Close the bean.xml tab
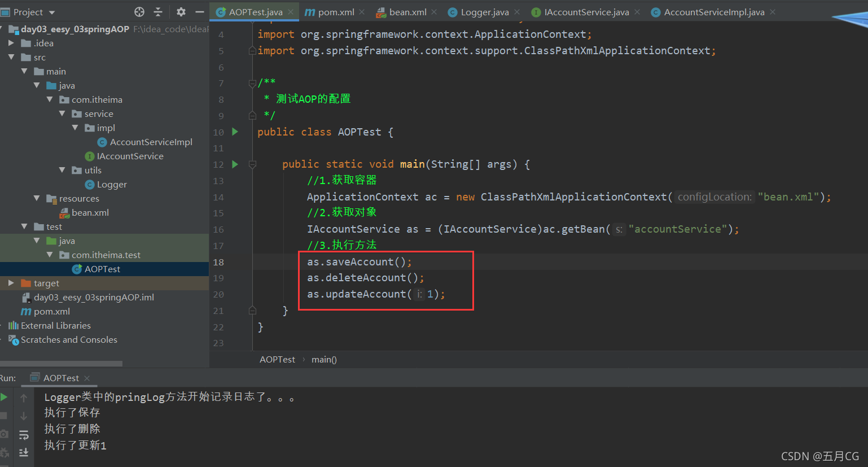The image size is (868, 467). [x=434, y=12]
